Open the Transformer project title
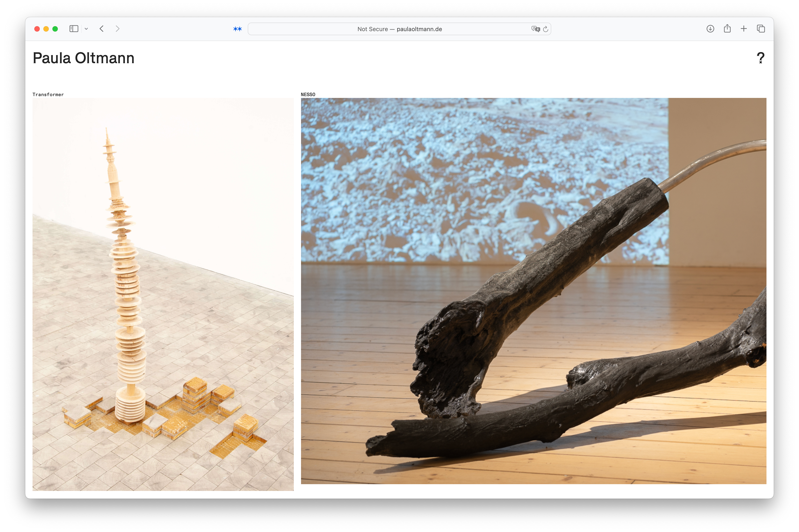799x532 pixels. 48,95
